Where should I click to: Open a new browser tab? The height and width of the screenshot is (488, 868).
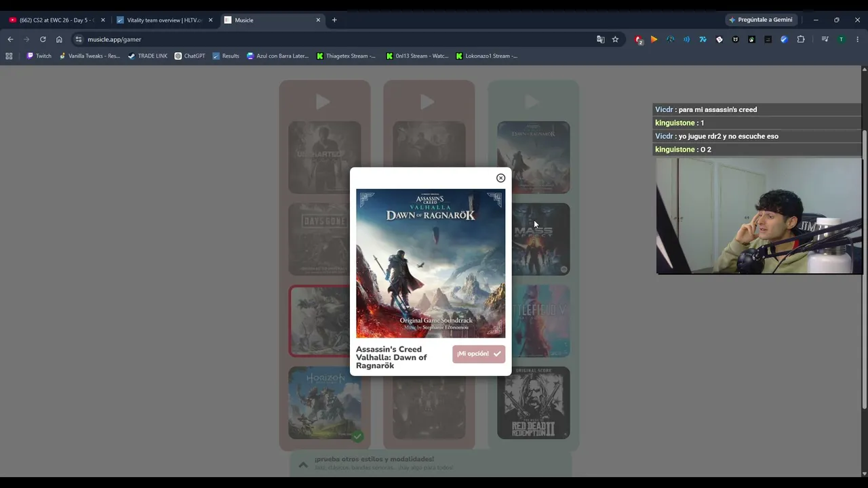point(334,20)
